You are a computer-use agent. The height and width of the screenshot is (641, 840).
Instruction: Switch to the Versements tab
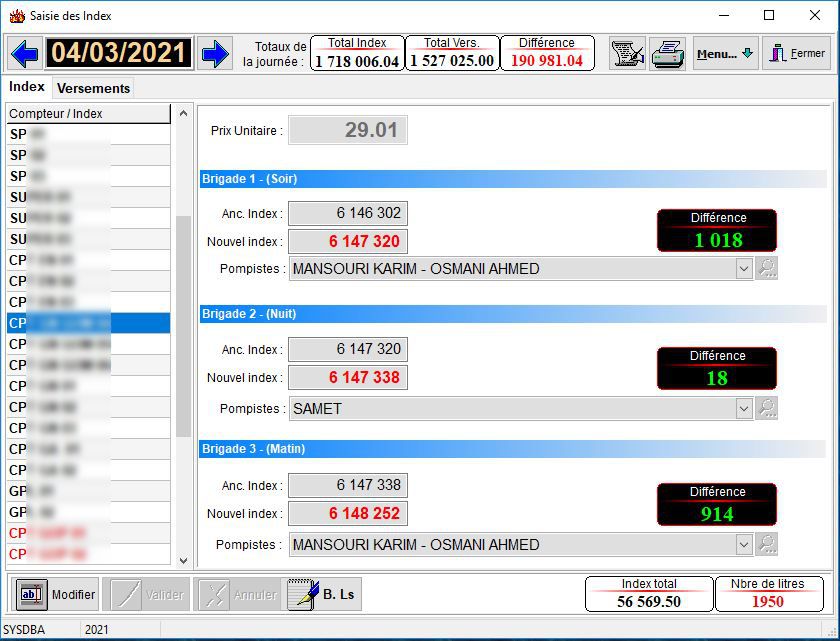coord(93,88)
